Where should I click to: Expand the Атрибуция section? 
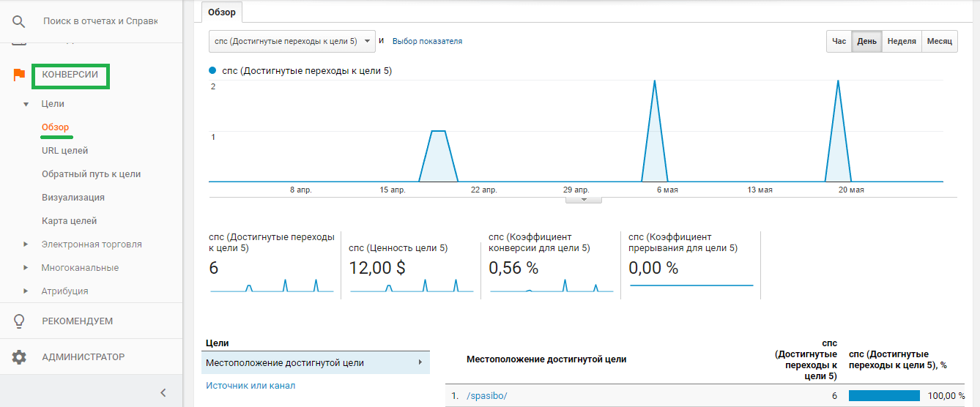click(x=26, y=291)
